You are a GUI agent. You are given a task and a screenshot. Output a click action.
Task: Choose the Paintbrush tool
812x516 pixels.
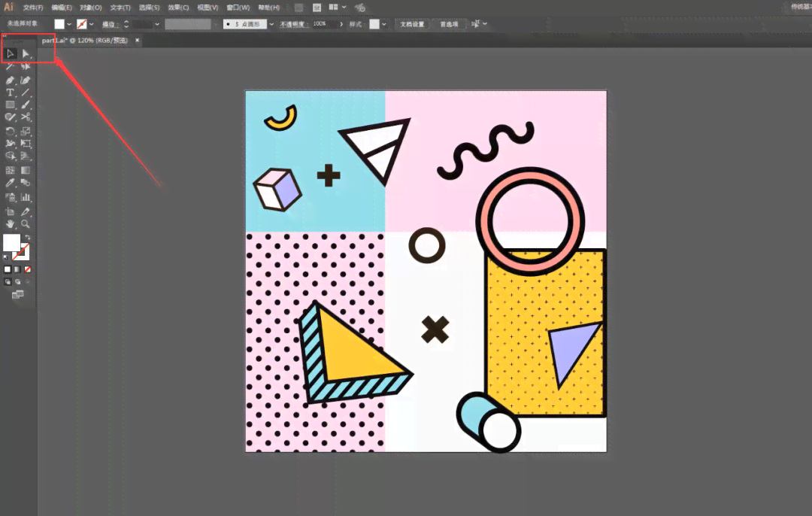click(26, 105)
